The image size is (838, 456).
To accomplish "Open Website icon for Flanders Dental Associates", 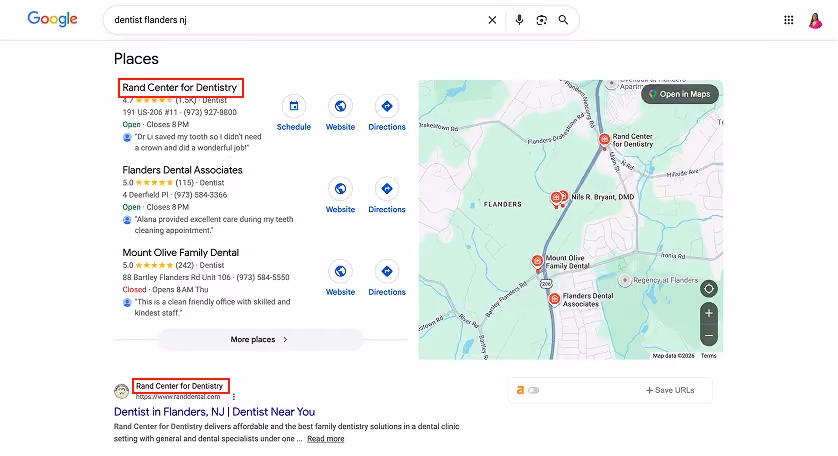I will click(340, 189).
